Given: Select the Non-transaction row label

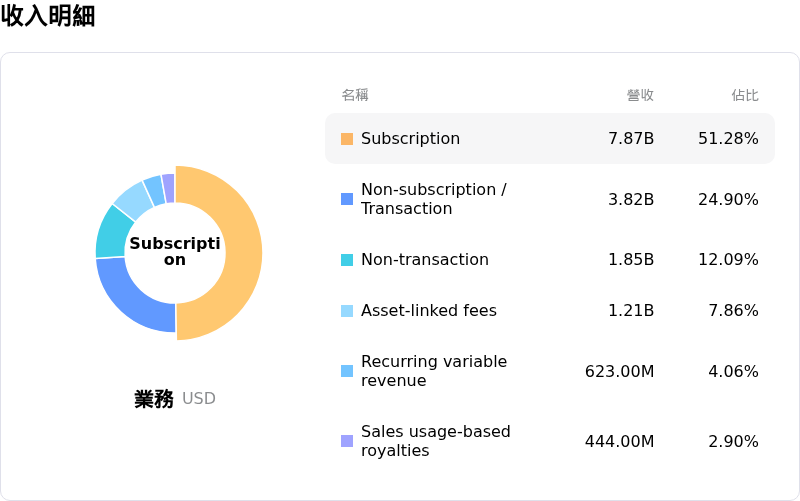Looking at the screenshot, I should click(424, 260).
